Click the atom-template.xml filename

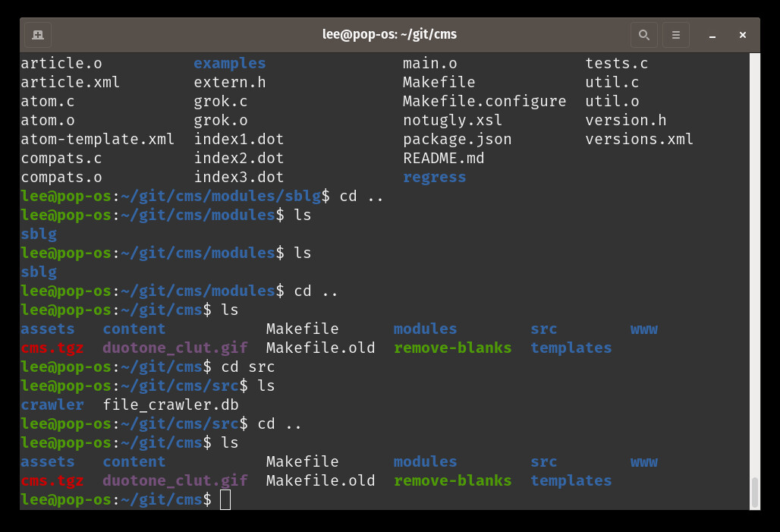(x=97, y=139)
